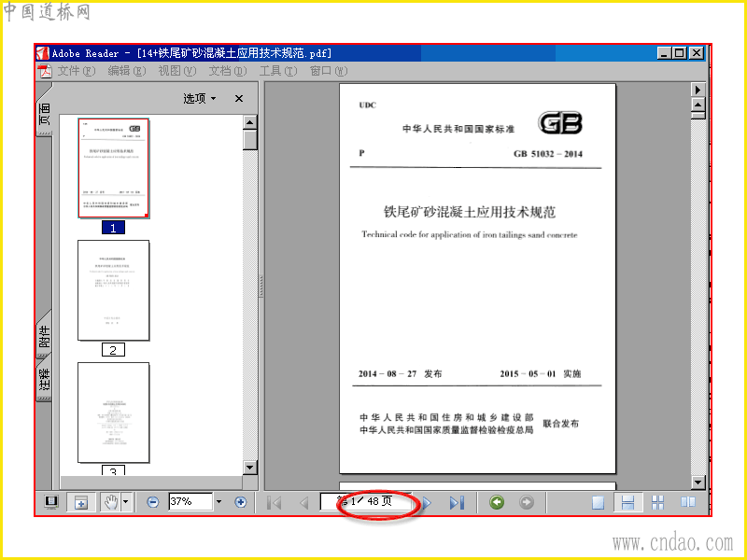Jump to the last page
Image resolution: width=747 pixels, height=560 pixels.
[457, 502]
